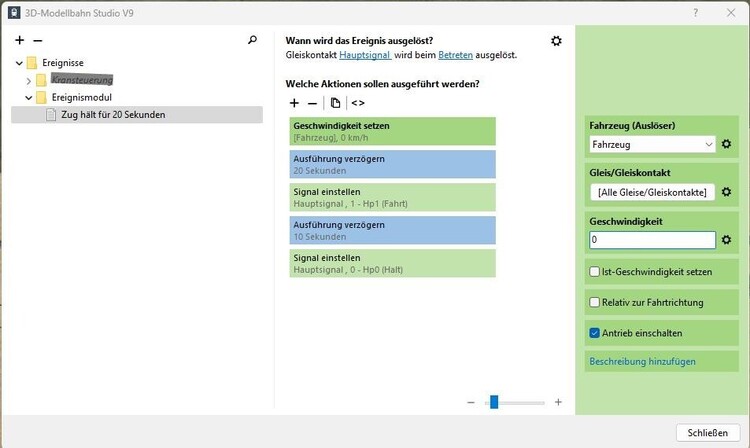Viewport: 750px width, 448px height.
Task: Copy the selected action
Action: click(x=335, y=103)
